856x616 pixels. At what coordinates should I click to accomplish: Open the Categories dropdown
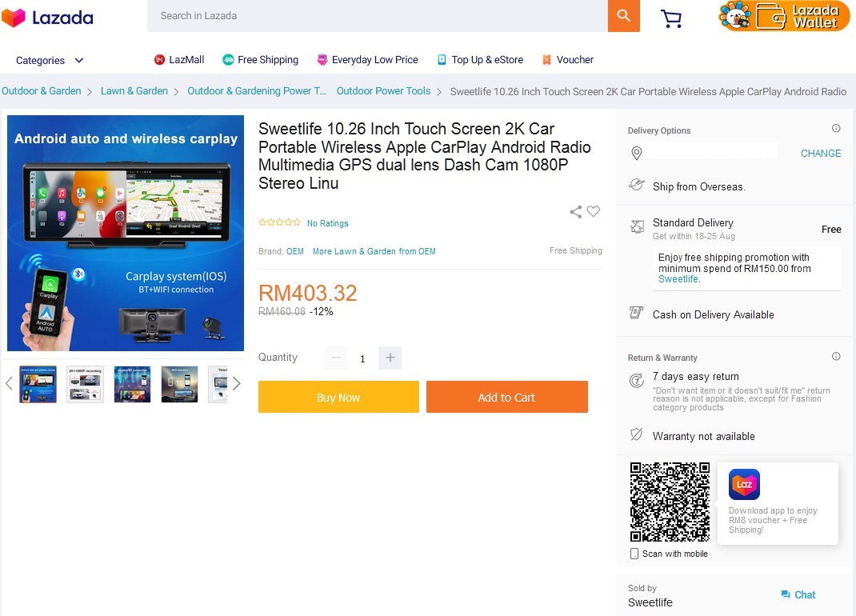pos(50,61)
